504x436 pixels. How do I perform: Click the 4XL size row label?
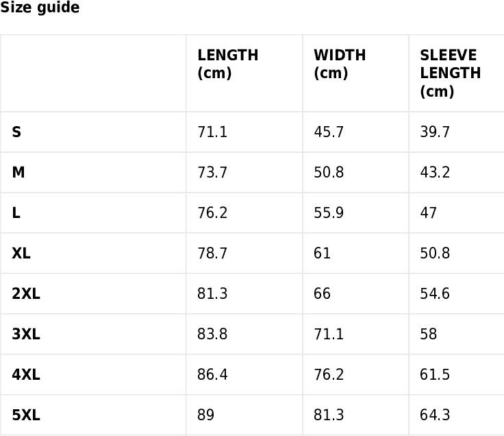click(x=26, y=374)
